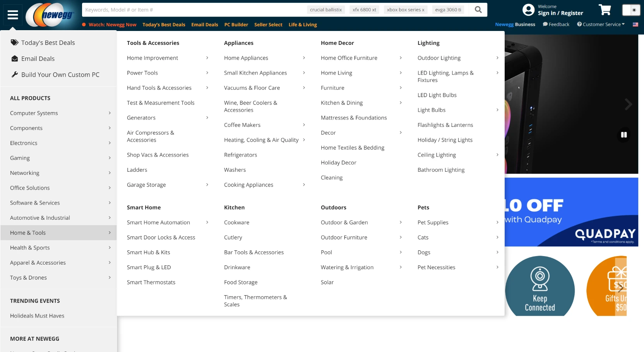Click the Newegg logo
This screenshot has width=644, height=352.
[x=50, y=15]
